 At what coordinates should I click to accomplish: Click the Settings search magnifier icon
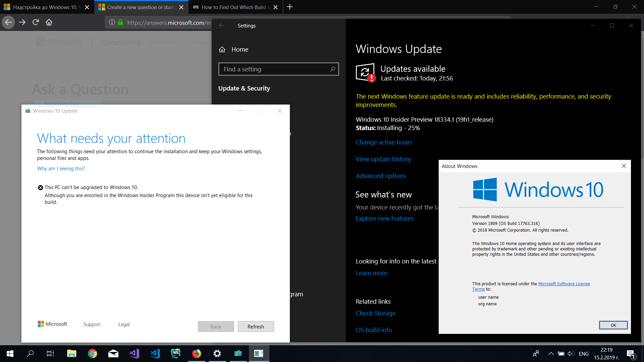(x=332, y=69)
